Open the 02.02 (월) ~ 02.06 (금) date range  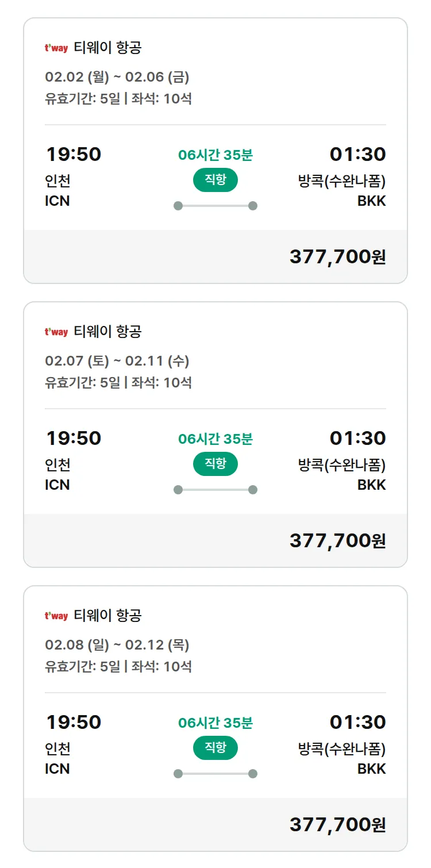(117, 77)
